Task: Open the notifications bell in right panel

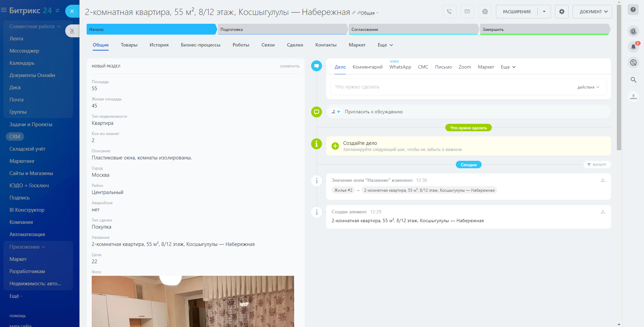Action: [x=633, y=47]
